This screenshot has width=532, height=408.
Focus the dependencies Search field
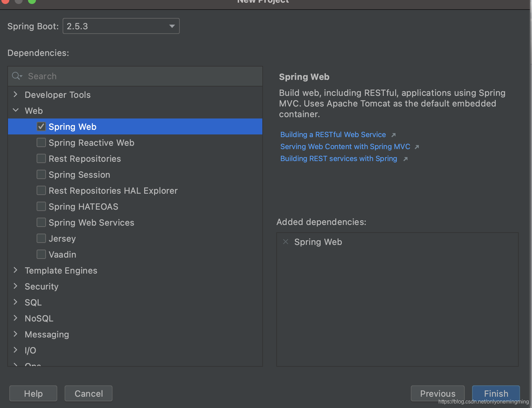coord(135,76)
